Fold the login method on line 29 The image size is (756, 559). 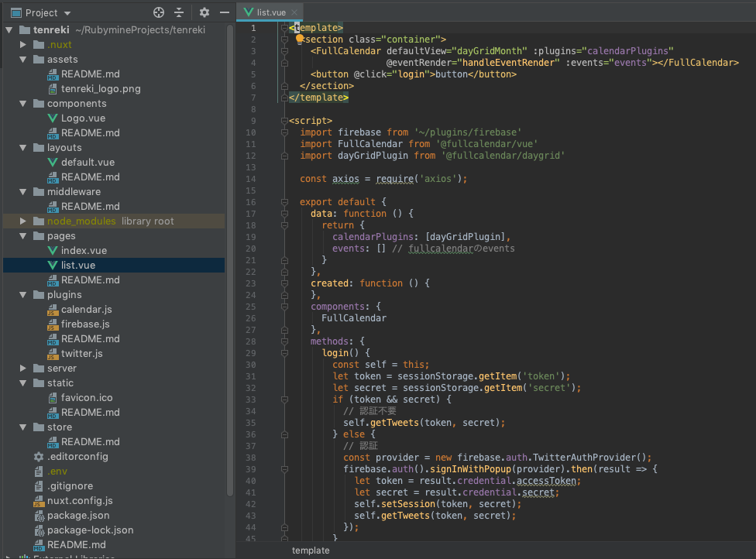click(x=284, y=353)
